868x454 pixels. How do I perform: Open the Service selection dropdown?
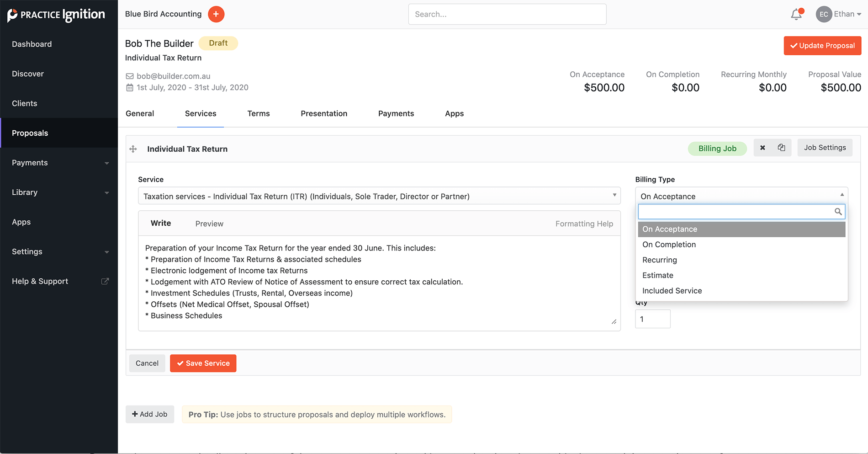pos(379,196)
